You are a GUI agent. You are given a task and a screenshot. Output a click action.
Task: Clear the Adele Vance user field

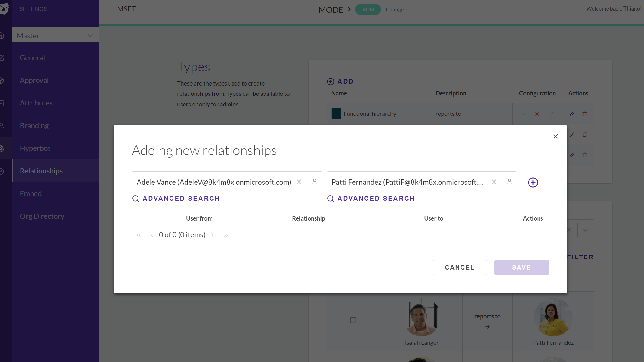[x=299, y=182]
